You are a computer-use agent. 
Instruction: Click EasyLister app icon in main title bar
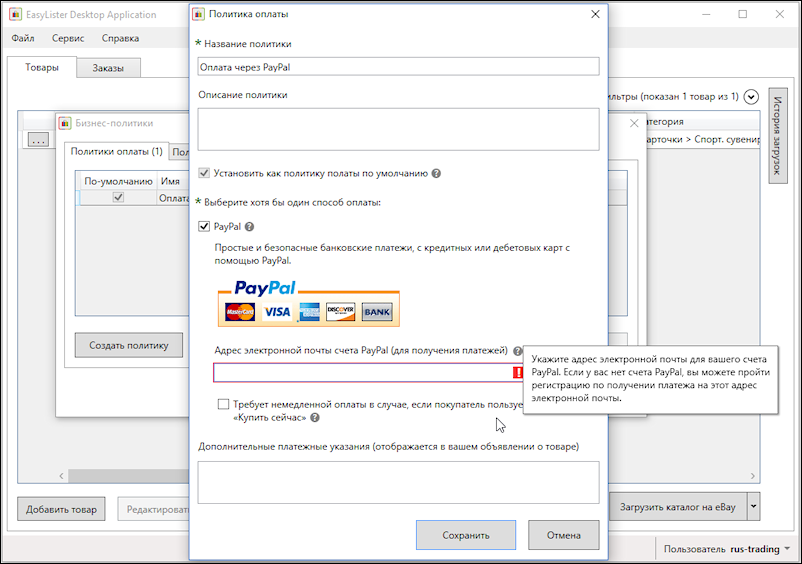tap(15, 14)
